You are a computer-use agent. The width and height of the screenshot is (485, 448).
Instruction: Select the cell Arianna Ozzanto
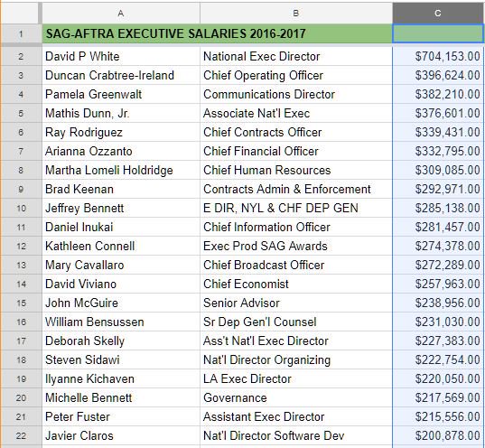(x=121, y=151)
